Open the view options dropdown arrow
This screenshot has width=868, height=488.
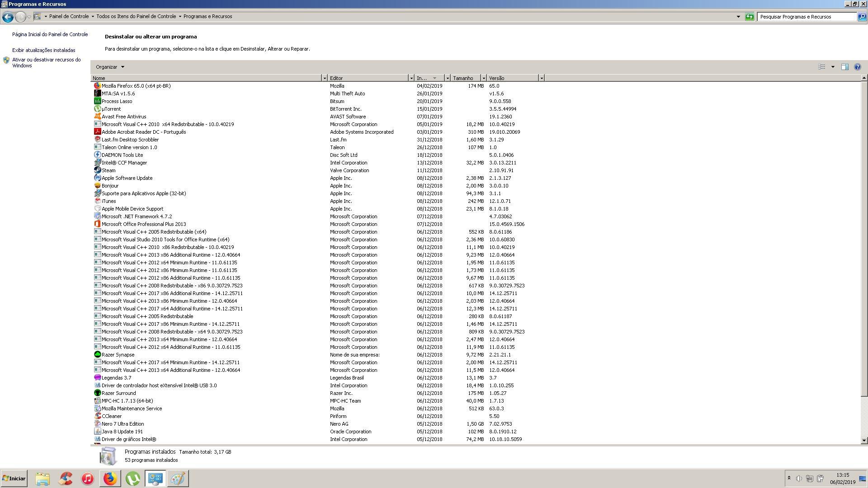pyautogui.click(x=833, y=67)
